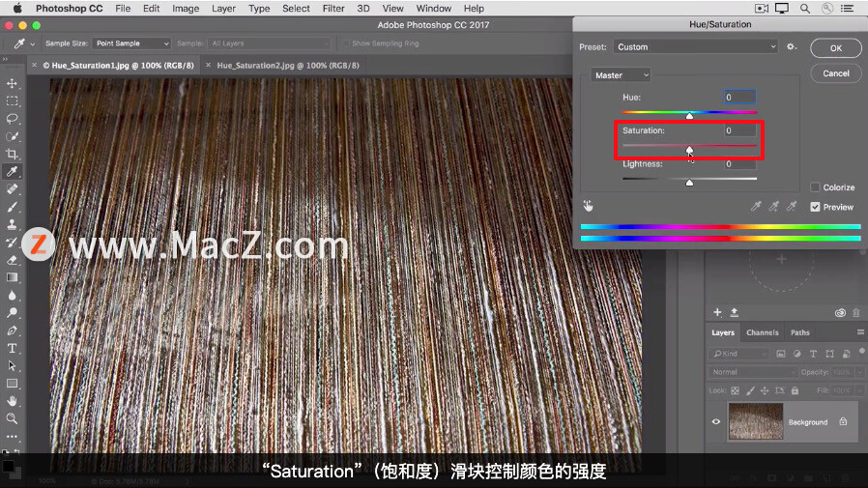Select the History Brush tool

tap(12, 243)
